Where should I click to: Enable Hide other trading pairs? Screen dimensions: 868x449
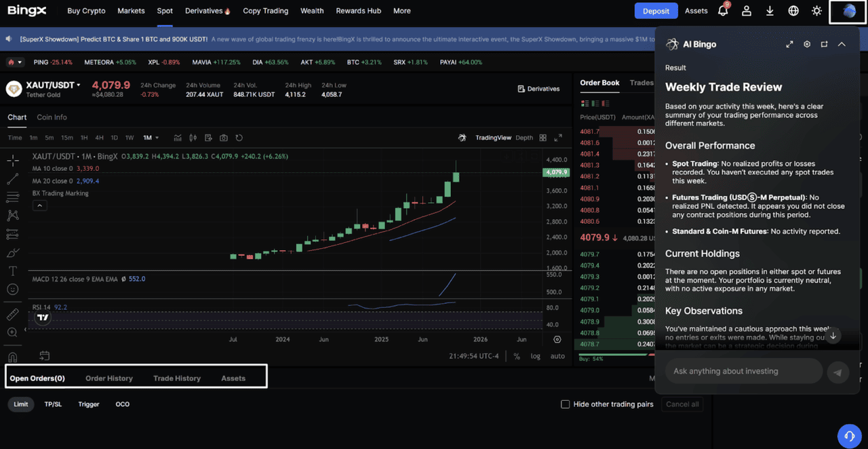tap(566, 404)
